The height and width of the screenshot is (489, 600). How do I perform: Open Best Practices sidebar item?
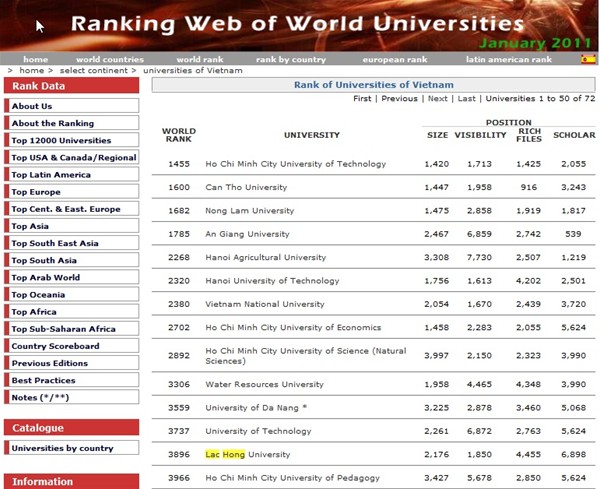click(x=43, y=380)
